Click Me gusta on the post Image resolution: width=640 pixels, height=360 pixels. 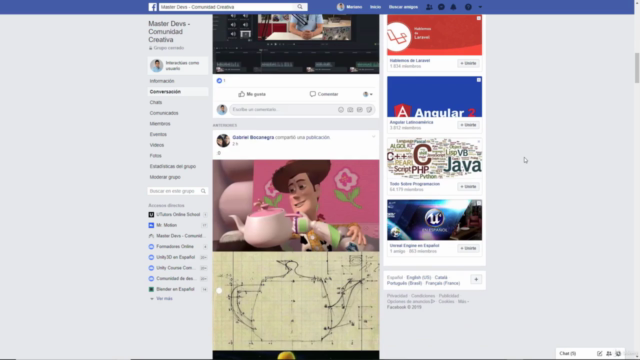(252, 94)
